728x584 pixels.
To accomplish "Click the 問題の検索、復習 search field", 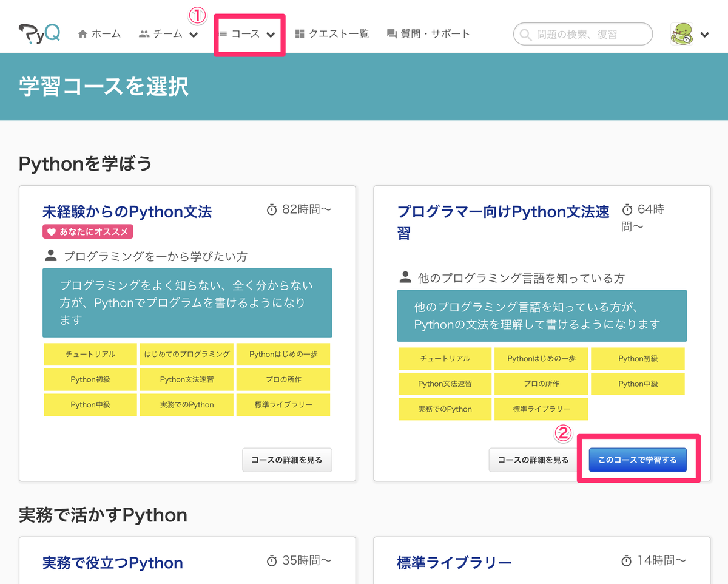I will pyautogui.click(x=583, y=35).
